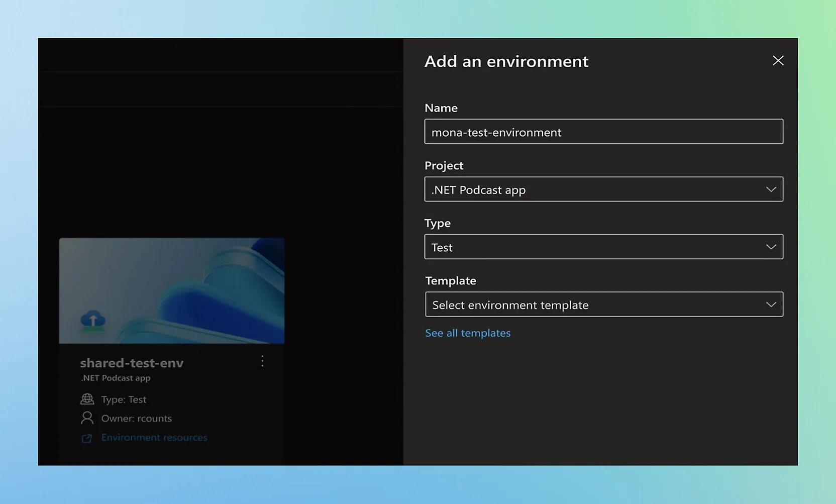The height and width of the screenshot is (504, 836).
Task: Click the chevron arrow in Project field
Action: [x=771, y=189]
